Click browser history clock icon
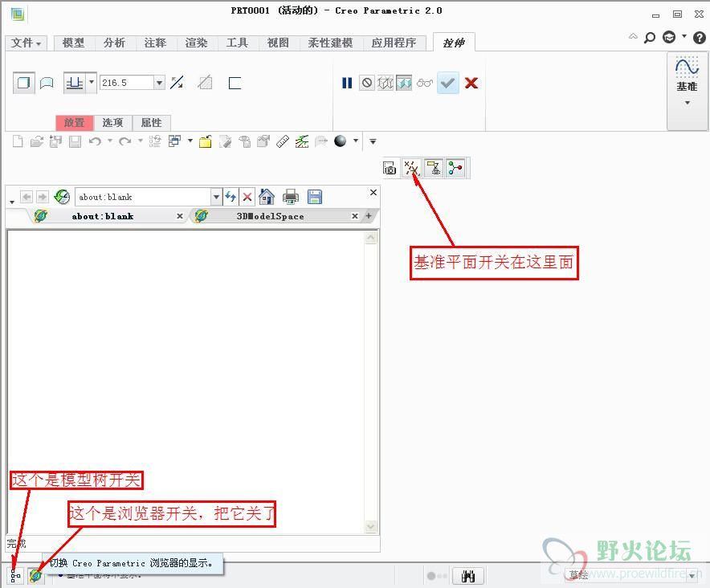This screenshot has width=710, height=588. (62, 197)
